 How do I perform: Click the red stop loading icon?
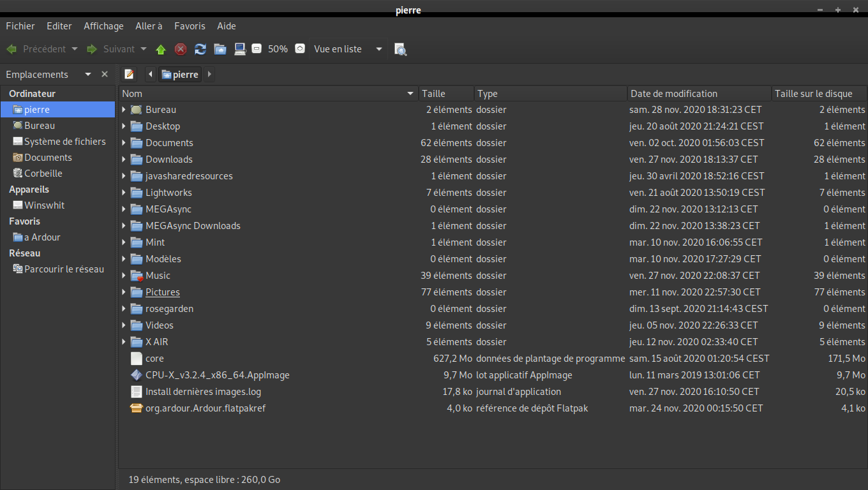pos(181,49)
